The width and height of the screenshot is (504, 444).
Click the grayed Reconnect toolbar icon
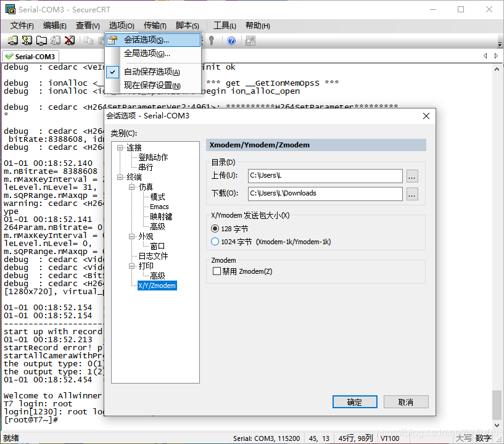coord(56,41)
